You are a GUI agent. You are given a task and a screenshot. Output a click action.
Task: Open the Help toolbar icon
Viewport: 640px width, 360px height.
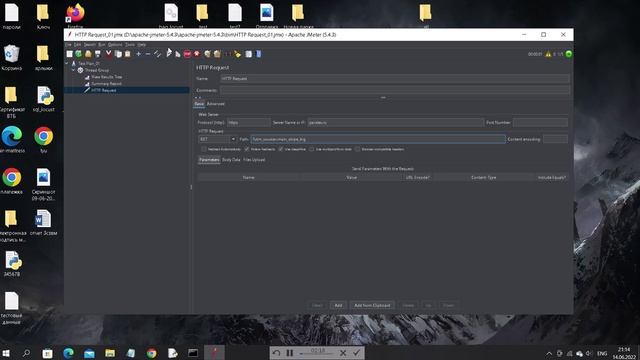point(258,54)
